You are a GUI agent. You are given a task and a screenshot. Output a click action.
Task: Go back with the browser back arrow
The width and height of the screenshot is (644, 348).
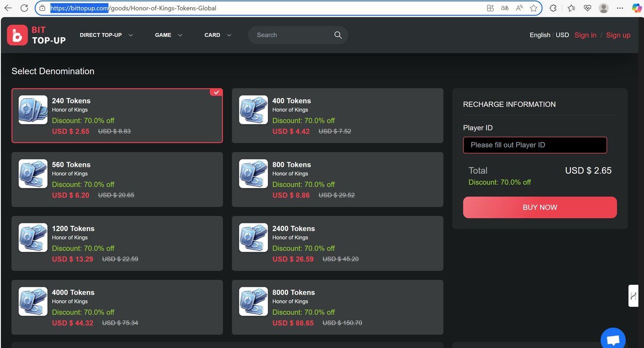tap(8, 8)
